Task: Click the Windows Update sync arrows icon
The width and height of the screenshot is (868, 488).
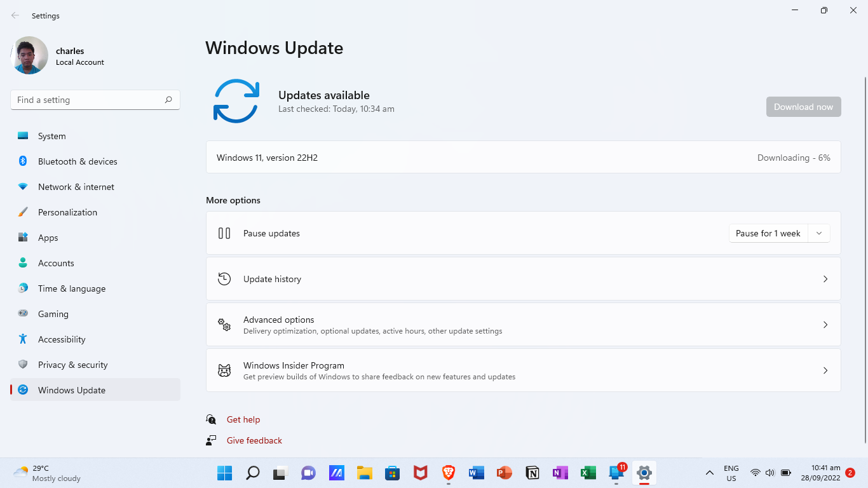Action: click(236, 101)
